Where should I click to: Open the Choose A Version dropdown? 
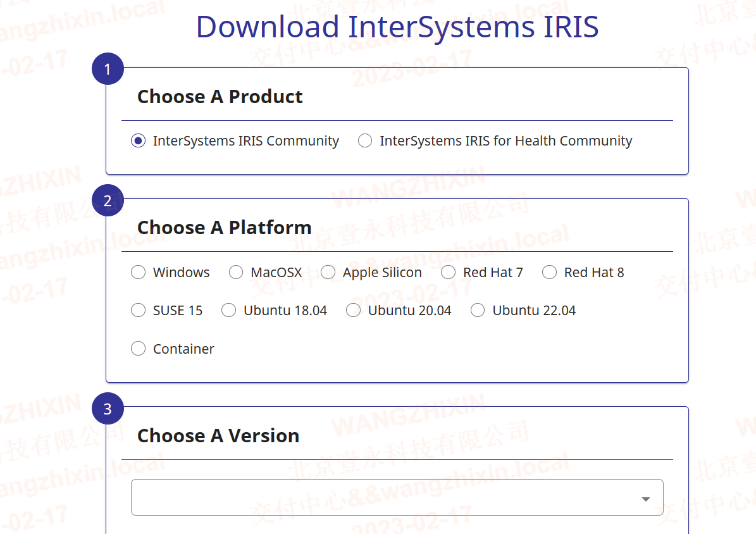point(397,497)
